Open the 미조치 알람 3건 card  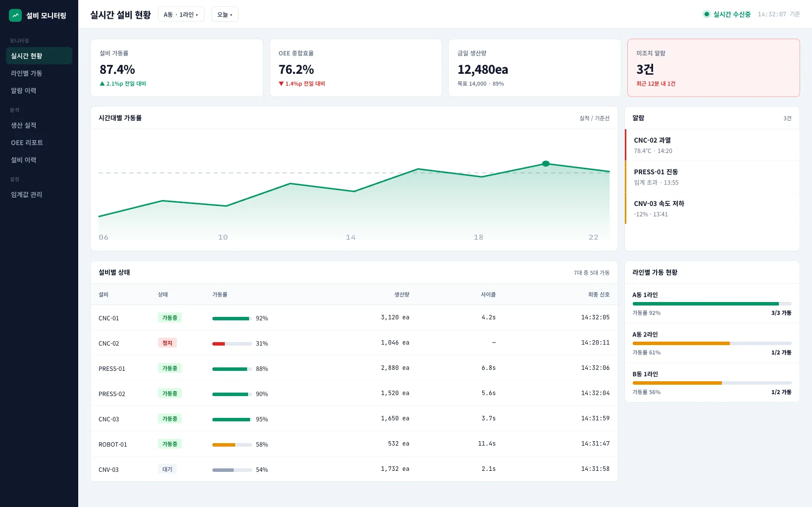[713, 68]
